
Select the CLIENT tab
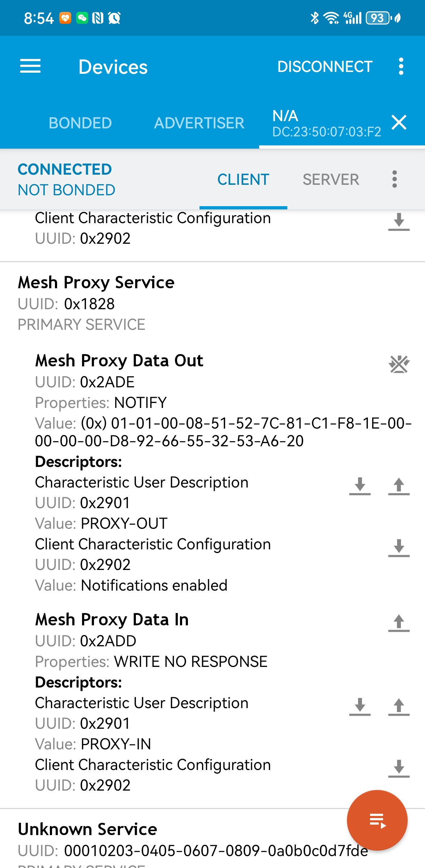click(243, 179)
